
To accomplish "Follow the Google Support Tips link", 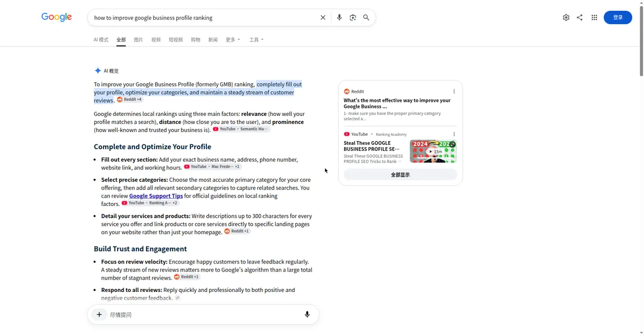I will point(156,196).
